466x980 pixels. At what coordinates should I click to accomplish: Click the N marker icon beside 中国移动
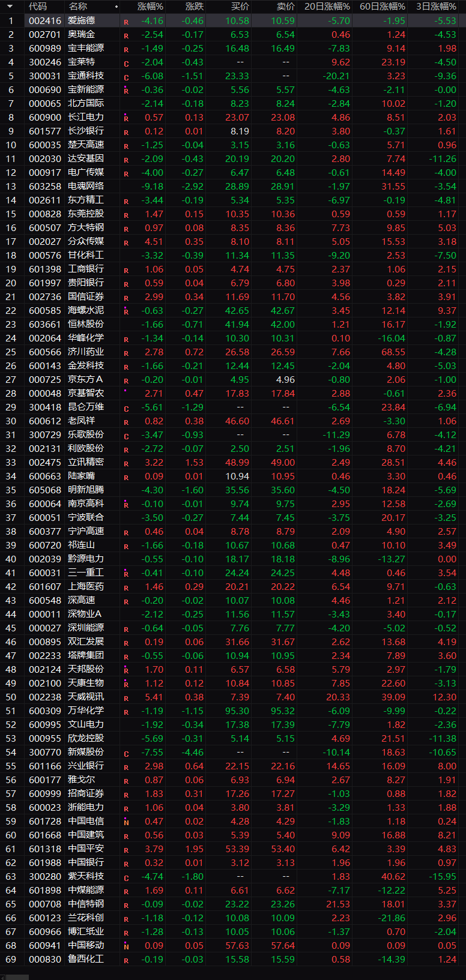pos(126,946)
